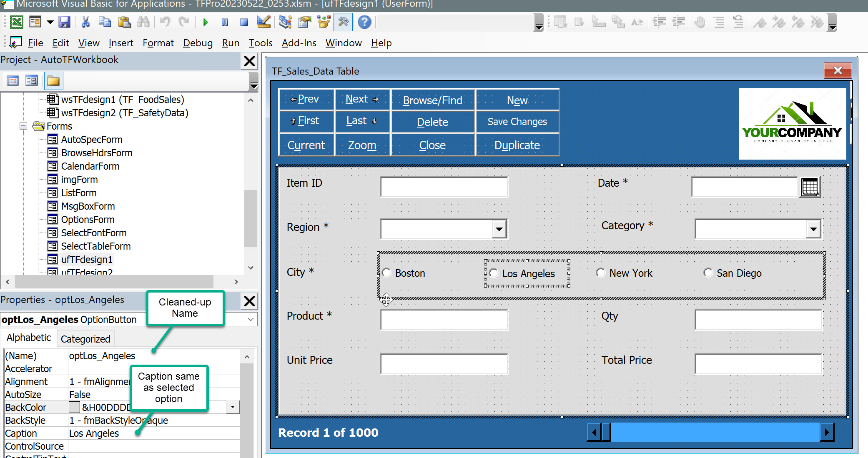This screenshot has width=868, height=458.
Task: Open the Toolbox hammer and wrench icon
Action: [x=343, y=22]
